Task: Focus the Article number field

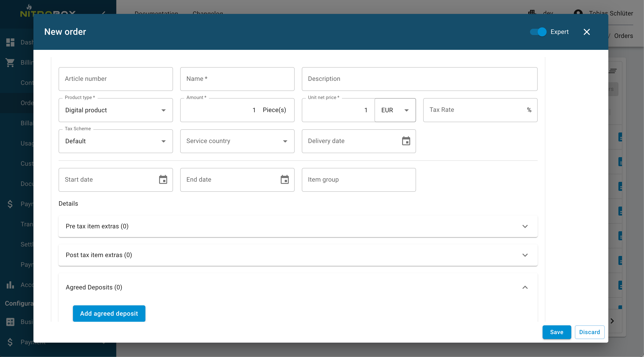Action: pos(116,79)
